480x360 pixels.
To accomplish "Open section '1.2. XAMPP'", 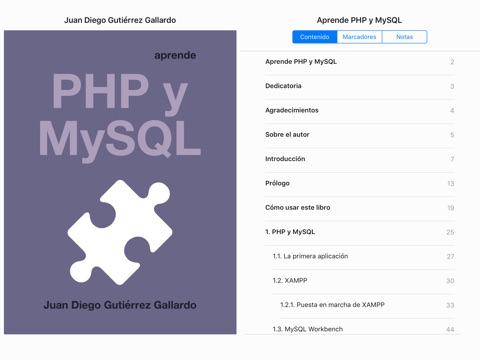I will pyautogui.click(x=363, y=281).
